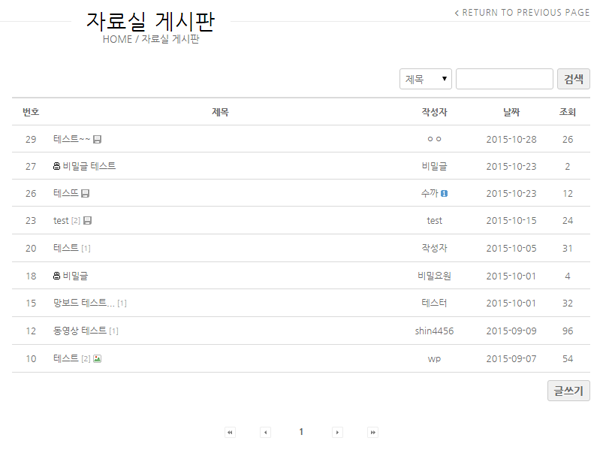Open the post 동영상 테스트
This screenshot has width=600, height=450.
click(x=80, y=330)
